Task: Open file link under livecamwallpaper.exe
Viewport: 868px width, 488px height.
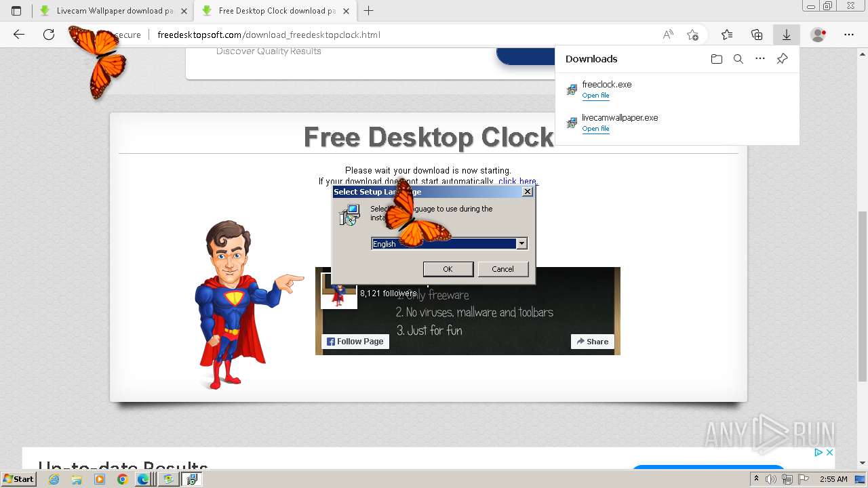Action: [595, 129]
